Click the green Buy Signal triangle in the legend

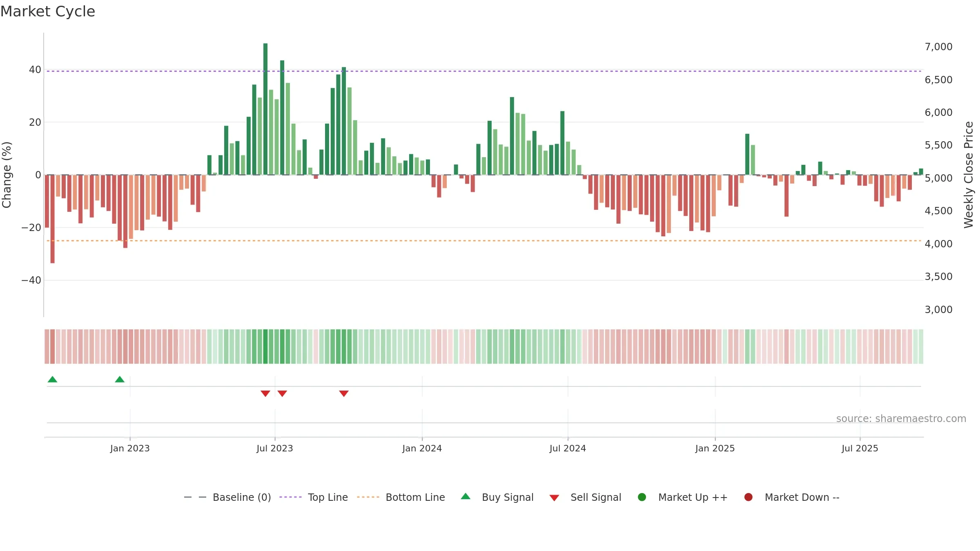[x=465, y=496]
